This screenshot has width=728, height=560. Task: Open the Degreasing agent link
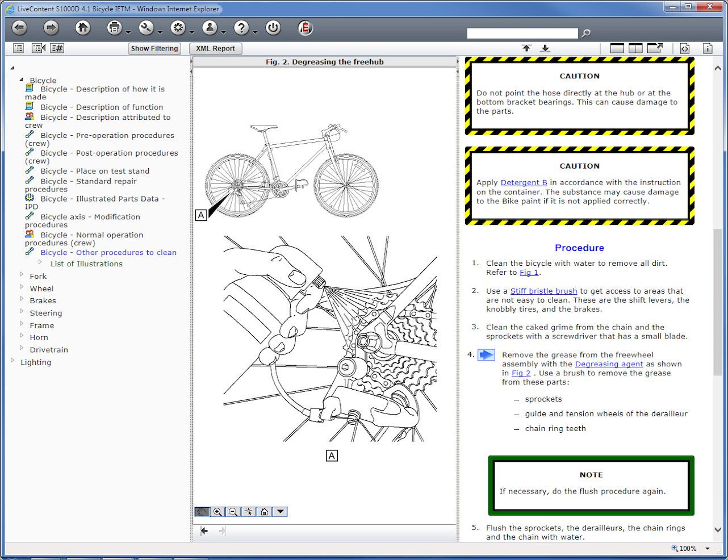coord(609,364)
